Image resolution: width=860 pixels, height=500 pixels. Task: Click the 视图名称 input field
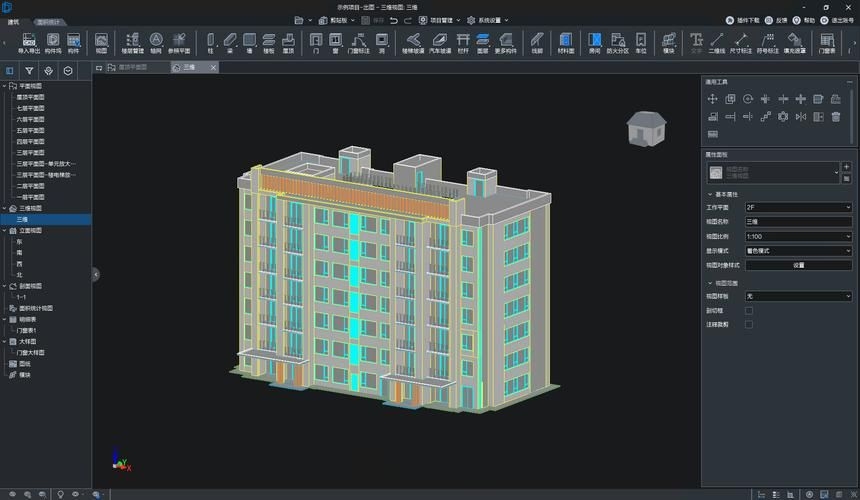coord(798,222)
